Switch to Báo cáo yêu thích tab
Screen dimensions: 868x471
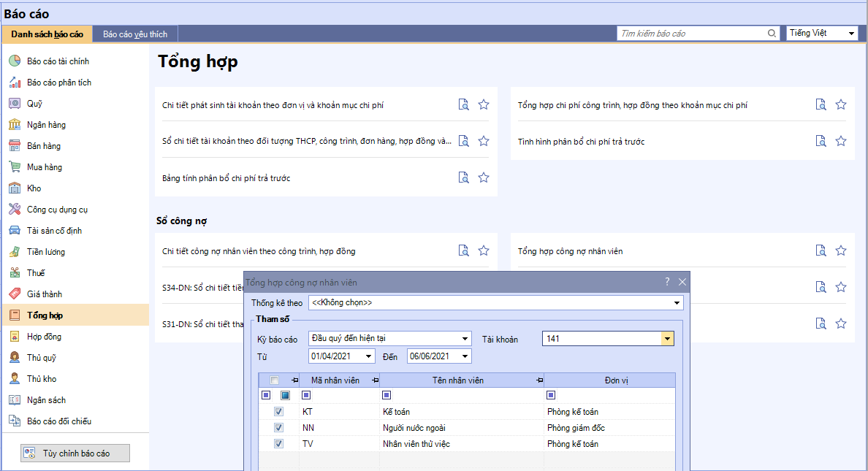pos(135,34)
